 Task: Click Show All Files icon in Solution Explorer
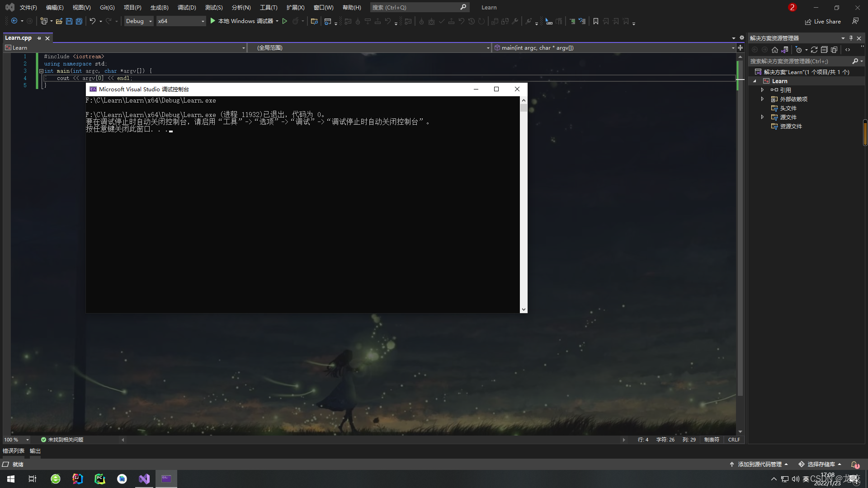pyautogui.click(x=834, y=50)
